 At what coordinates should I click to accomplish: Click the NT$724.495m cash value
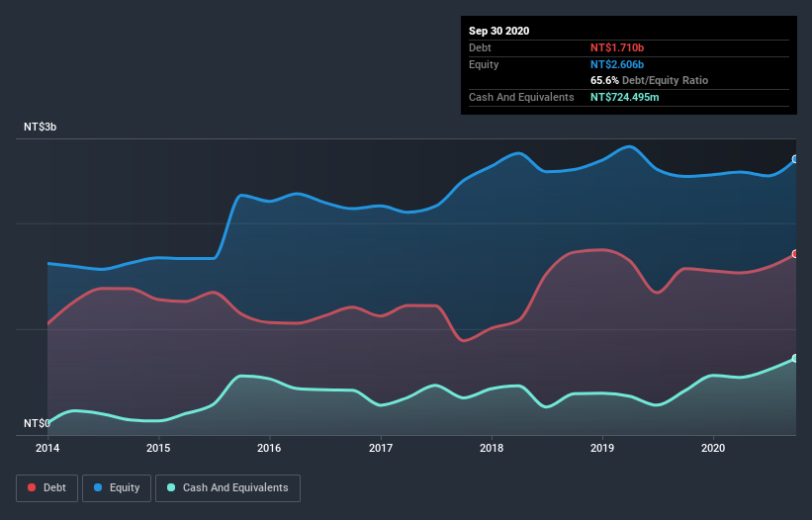[x=624, y=97]
